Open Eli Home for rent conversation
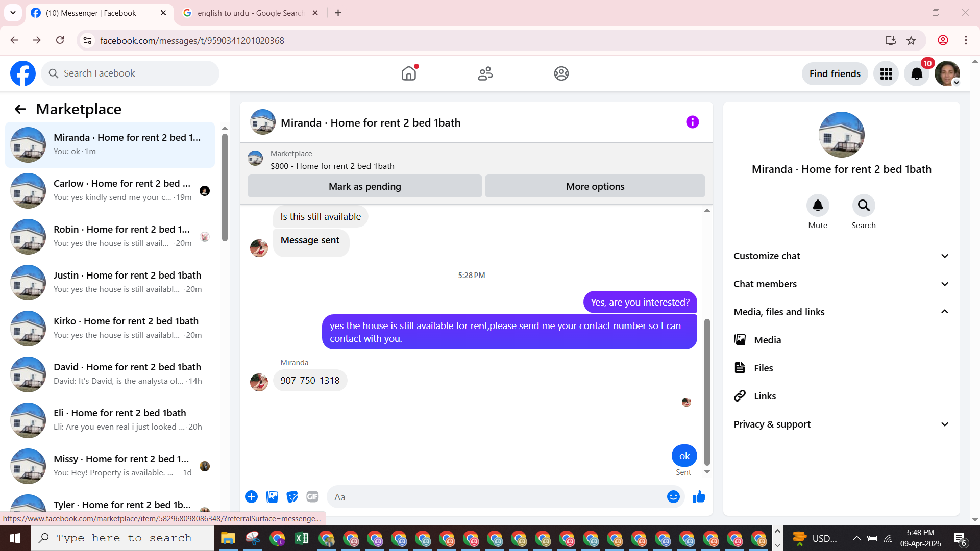Viewport: 980px width, 551px height. (110, 420)
